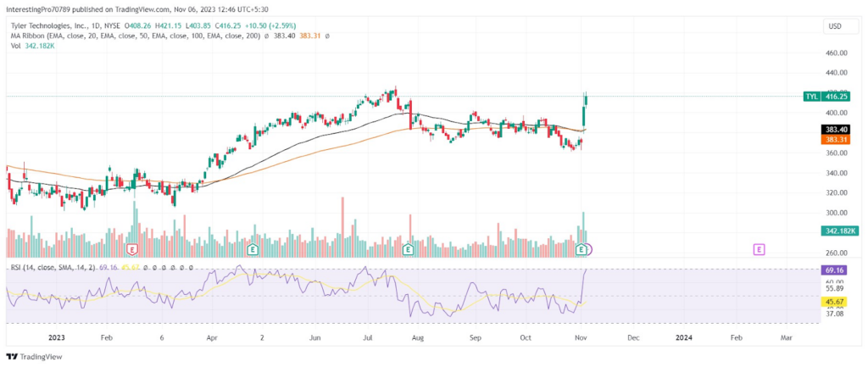Click the purple future earnings E marker
Screen dimensions: 868x367
tap(759, 250)
